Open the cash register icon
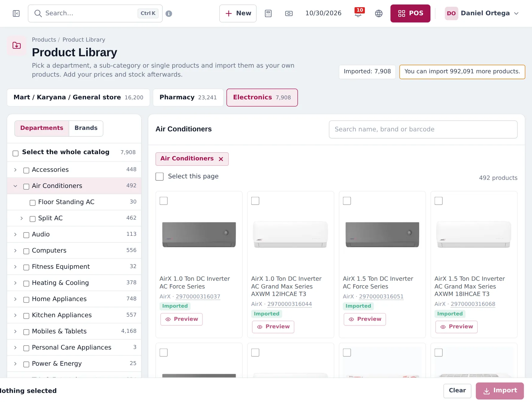The width and height of the screenshot is (532, 404). click(x=289, y=13)
